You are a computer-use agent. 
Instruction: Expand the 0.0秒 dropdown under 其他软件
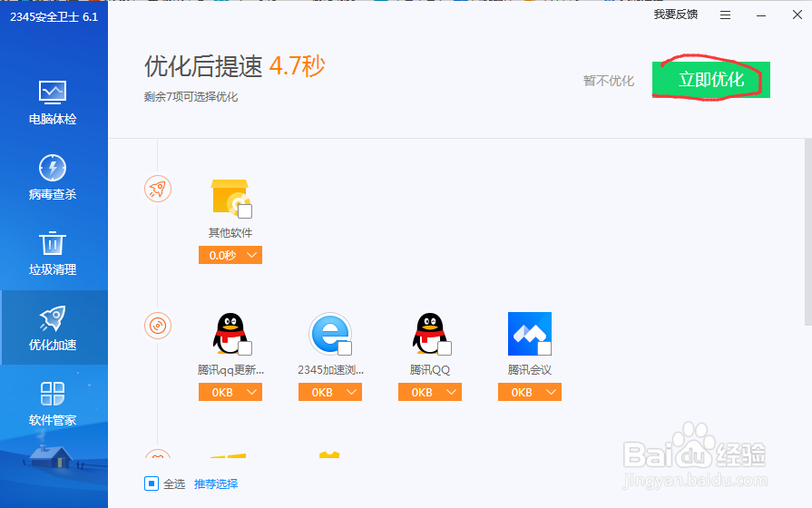tap(230, 255)
